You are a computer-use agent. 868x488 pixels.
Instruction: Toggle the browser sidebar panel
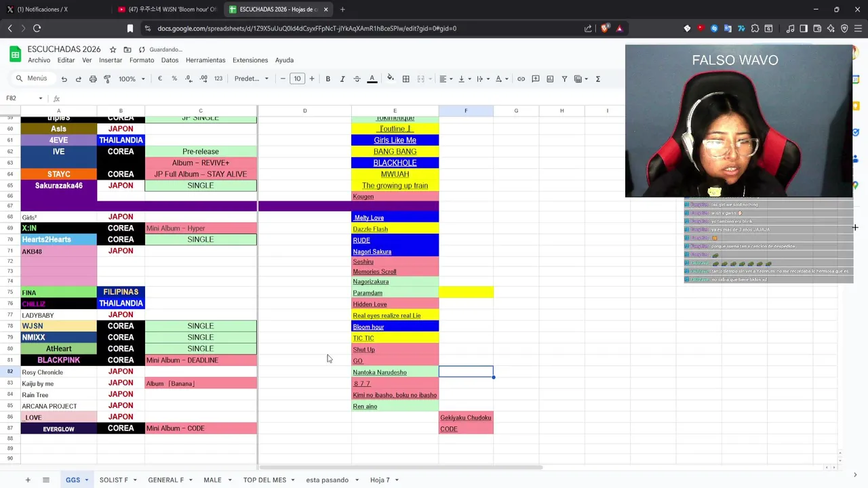coord(804,28)
